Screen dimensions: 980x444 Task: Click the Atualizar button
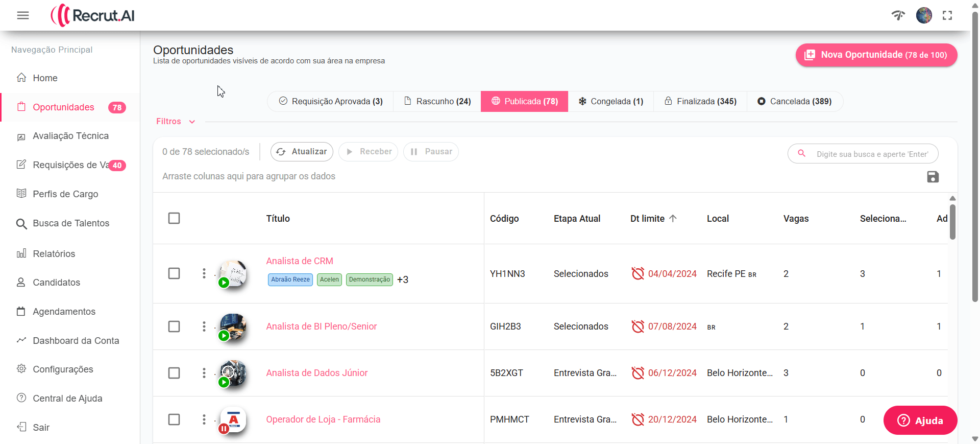coord(302,152)
